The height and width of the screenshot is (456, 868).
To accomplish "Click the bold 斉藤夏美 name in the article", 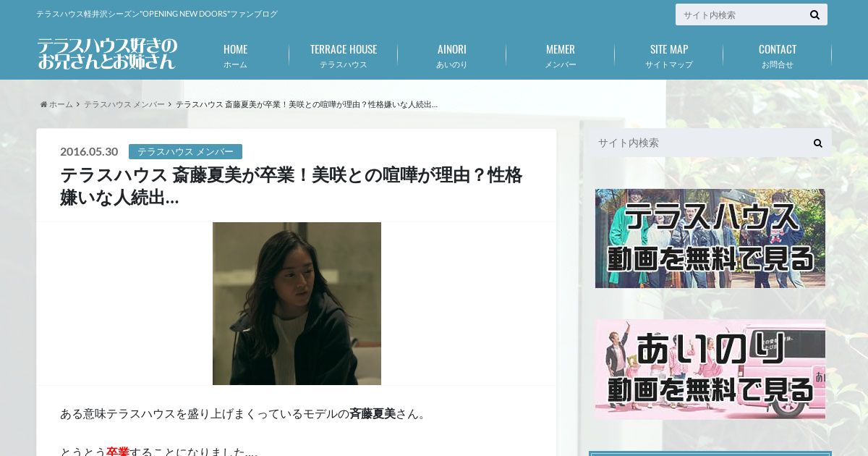I will click(373, 414).
